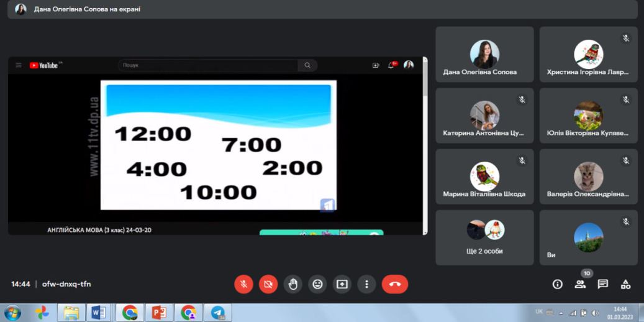The width and height of the screenshot is (644, 322).
Task: Click the on-screen keyboard tray icon
Action: coord(550,313)
